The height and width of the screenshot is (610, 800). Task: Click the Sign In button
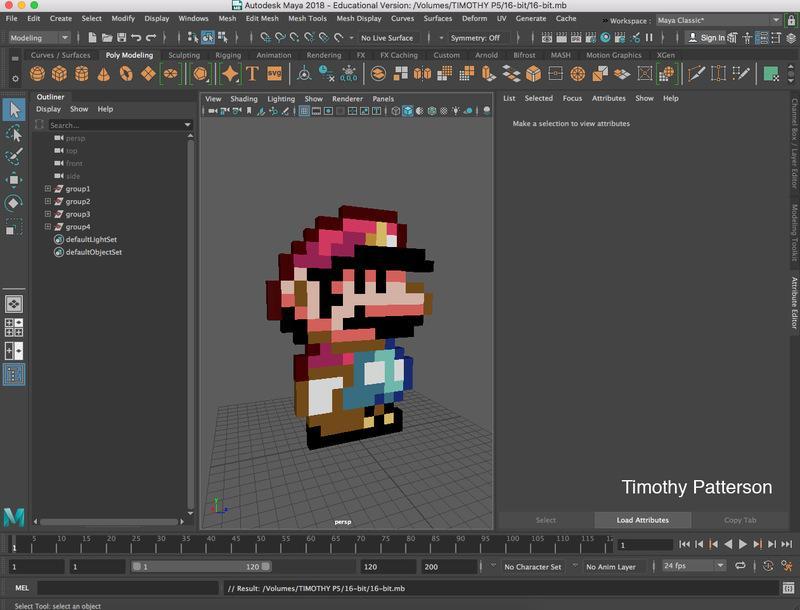pos(713,38)
